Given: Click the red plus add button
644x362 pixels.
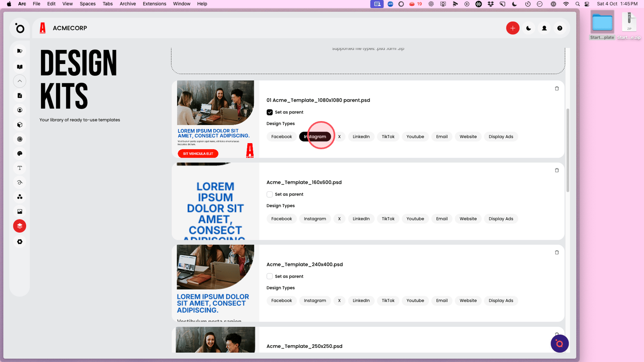Looking at the screenshot, I should [x=512, y=28].
